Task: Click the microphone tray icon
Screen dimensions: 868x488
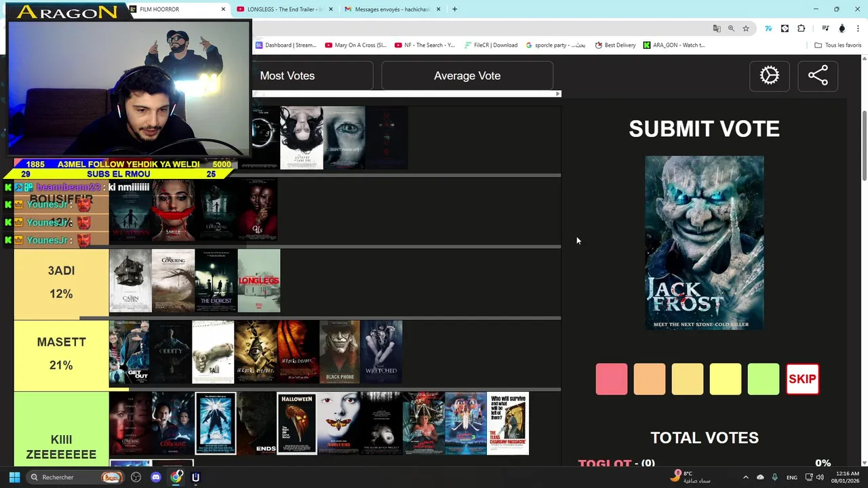Action: pyautogui.click(x=774, y=477)
